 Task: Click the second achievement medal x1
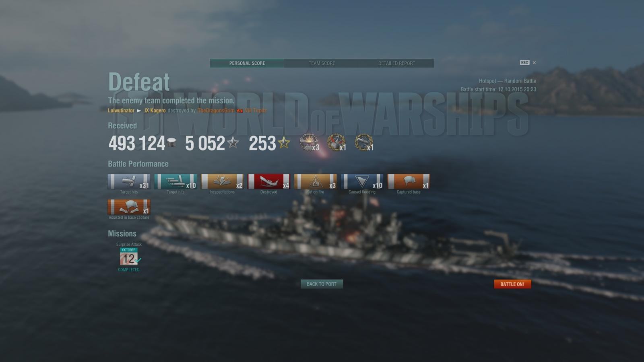336,143
